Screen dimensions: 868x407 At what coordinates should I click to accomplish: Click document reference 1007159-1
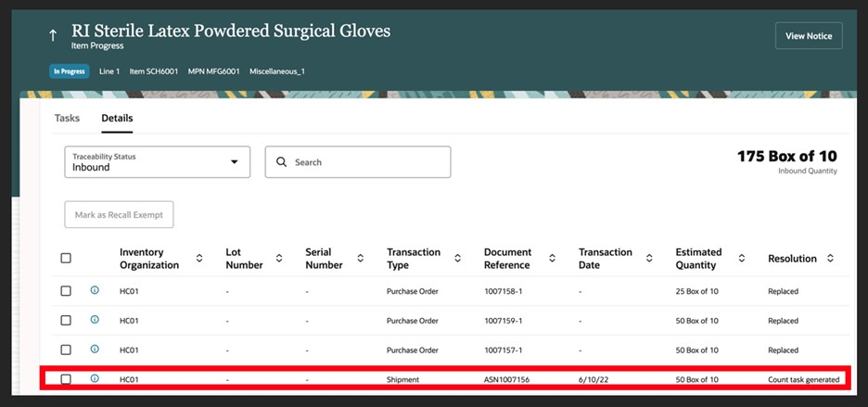[x=504, y=321]
